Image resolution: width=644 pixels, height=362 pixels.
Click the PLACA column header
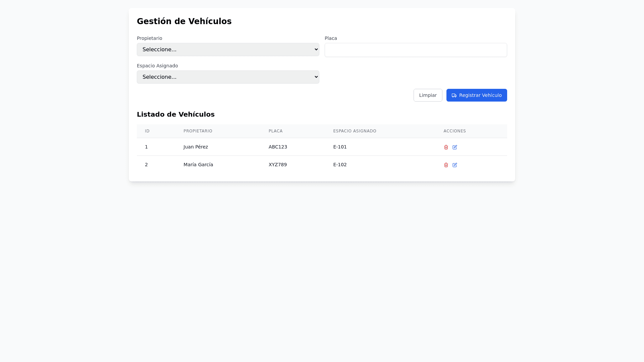pyautogui.click(x=275, y=131)
